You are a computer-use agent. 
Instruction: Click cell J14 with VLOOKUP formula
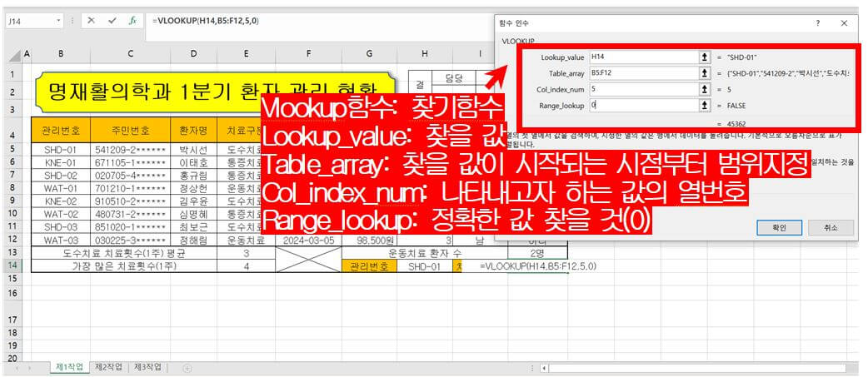tap(537, 265)
